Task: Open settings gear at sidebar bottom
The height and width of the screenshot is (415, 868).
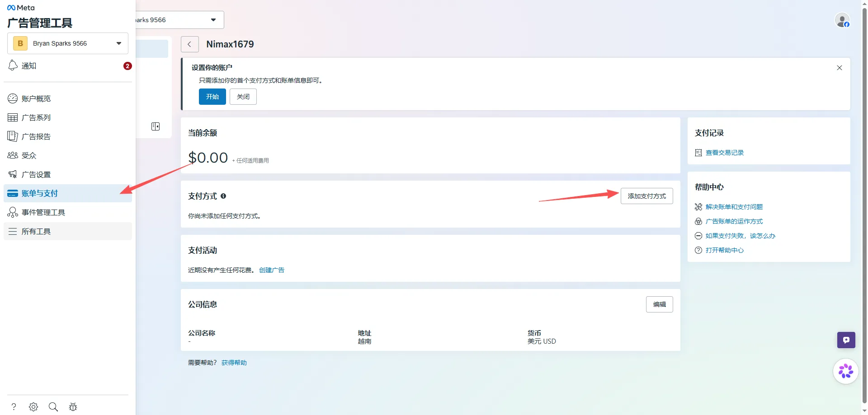Action: point(33,407)
